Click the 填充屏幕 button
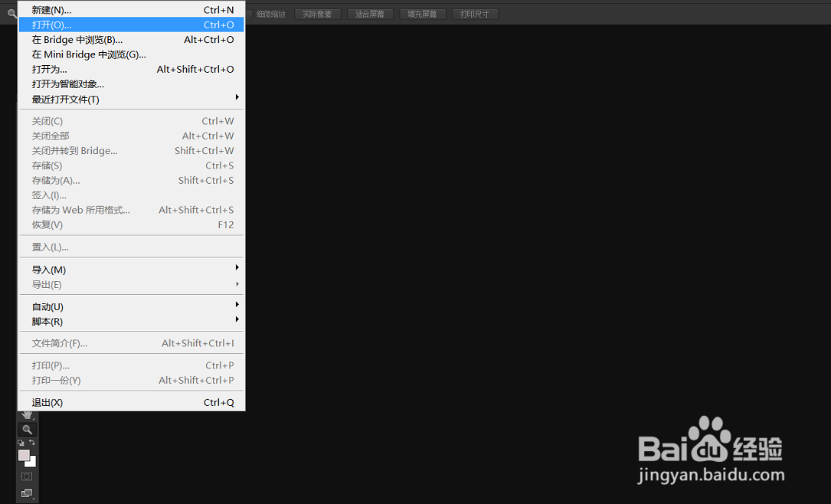The image size is (831, 504). pos(422,15)
